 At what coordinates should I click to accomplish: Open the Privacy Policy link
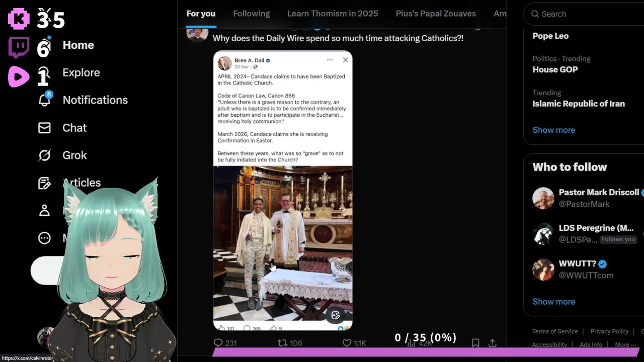click(609, 331)
